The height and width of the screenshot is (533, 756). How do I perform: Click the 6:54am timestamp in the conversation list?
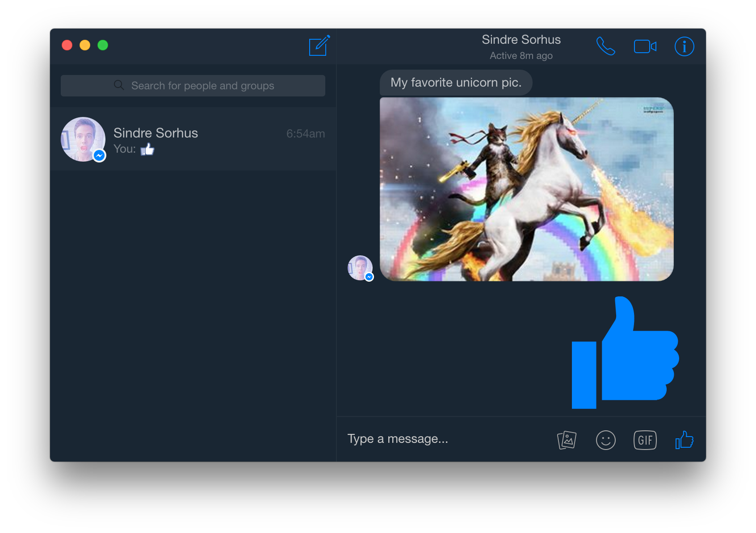click(x=305, y=133)
